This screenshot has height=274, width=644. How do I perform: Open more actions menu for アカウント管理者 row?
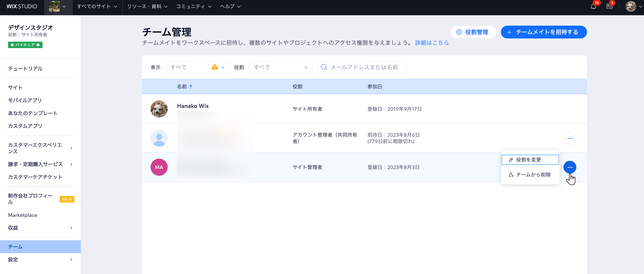pos(570,138)
